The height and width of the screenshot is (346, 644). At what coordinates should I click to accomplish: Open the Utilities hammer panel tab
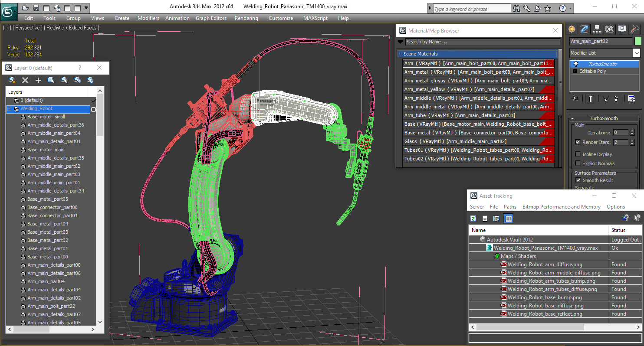[635, 29]
